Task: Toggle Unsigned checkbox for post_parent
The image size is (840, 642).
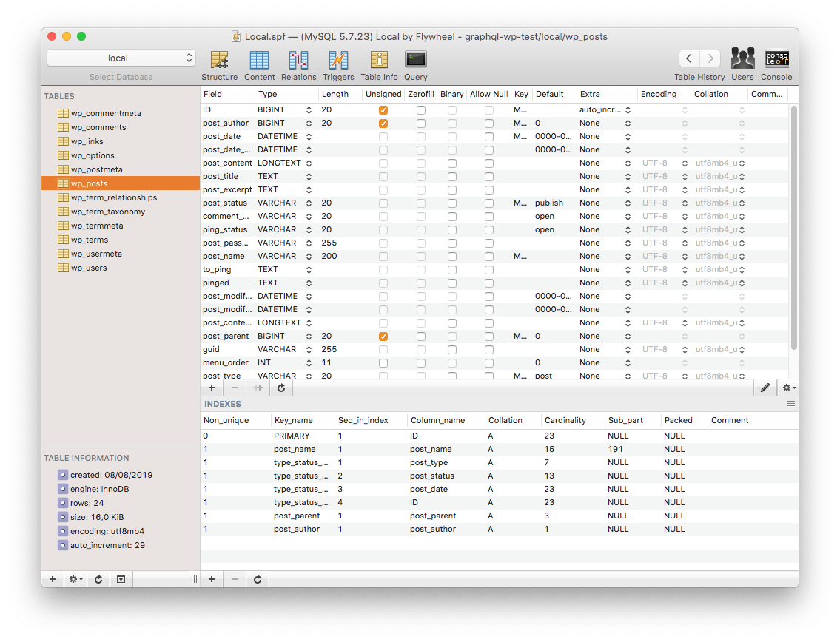Action: coord(383,337)
